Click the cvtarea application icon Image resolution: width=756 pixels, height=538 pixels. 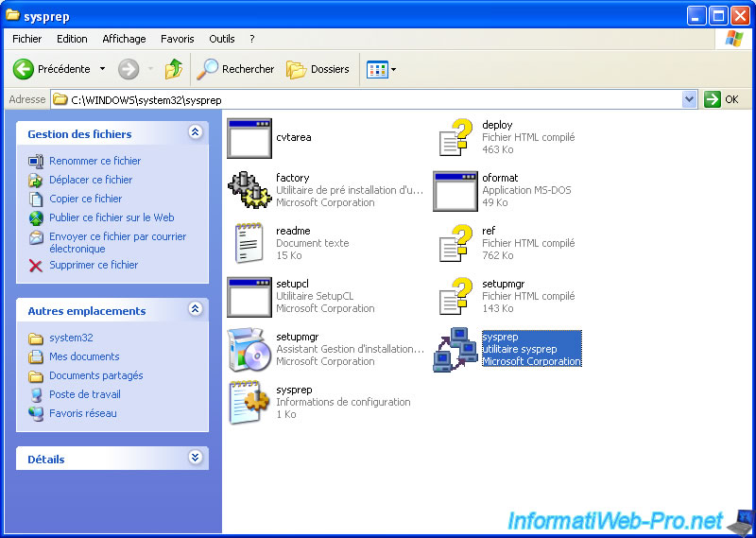click(x=249, y=137)
